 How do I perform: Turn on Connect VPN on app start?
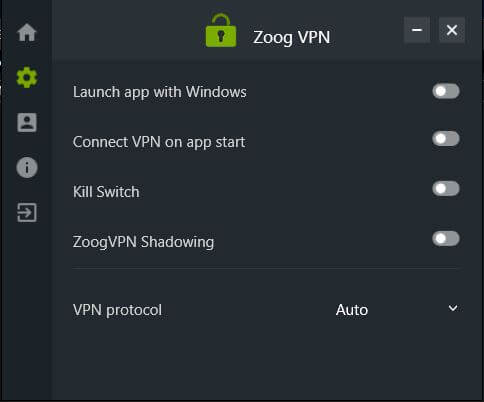pos(446,139)
